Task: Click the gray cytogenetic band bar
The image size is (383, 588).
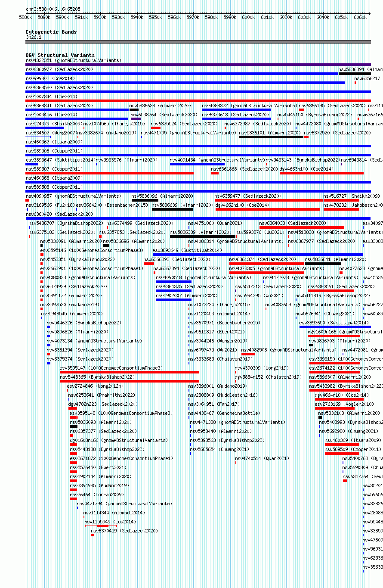Action: [x=198, y=42]
